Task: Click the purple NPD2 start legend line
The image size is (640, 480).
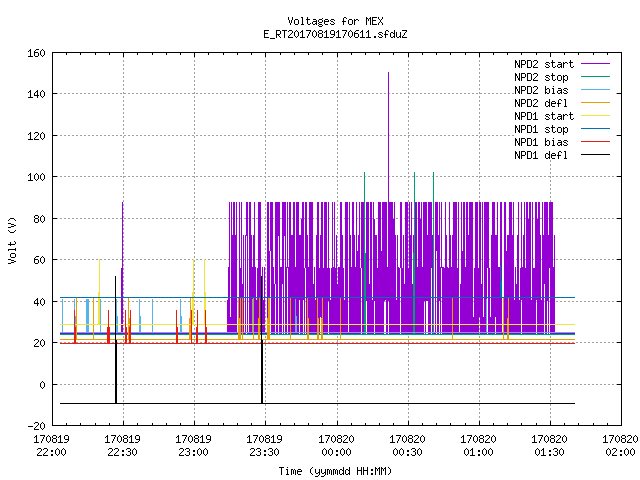Action: (x=595, y=64)
